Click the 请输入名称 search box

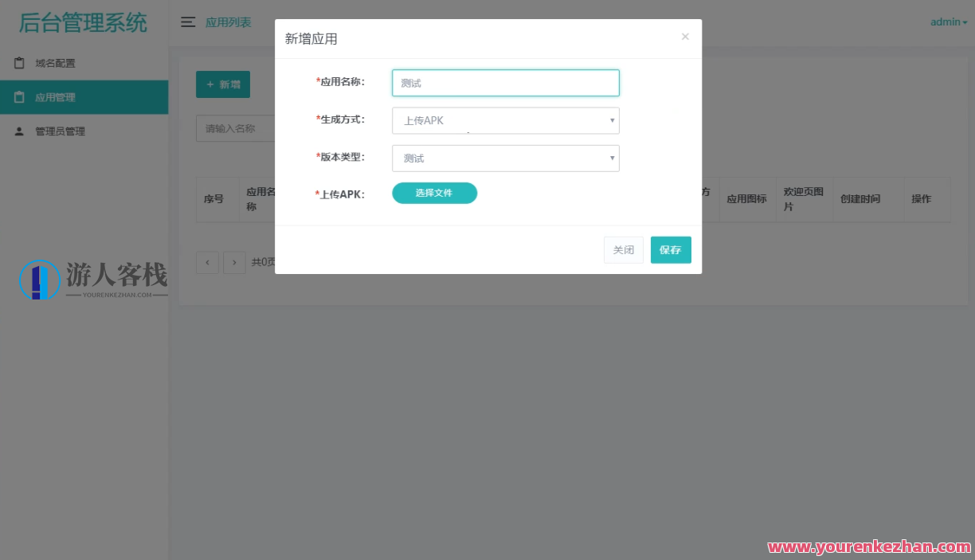(239, 128)
